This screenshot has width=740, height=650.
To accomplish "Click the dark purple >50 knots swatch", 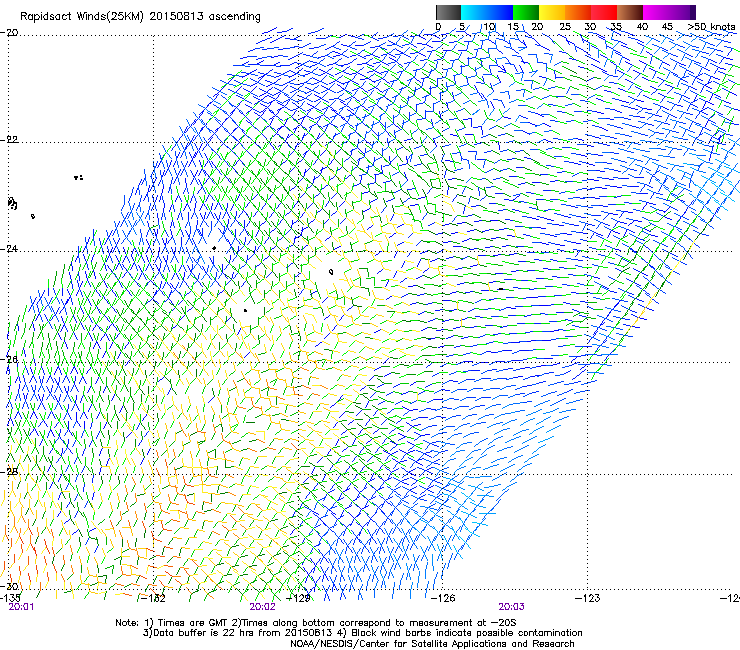I will (692, 12).
